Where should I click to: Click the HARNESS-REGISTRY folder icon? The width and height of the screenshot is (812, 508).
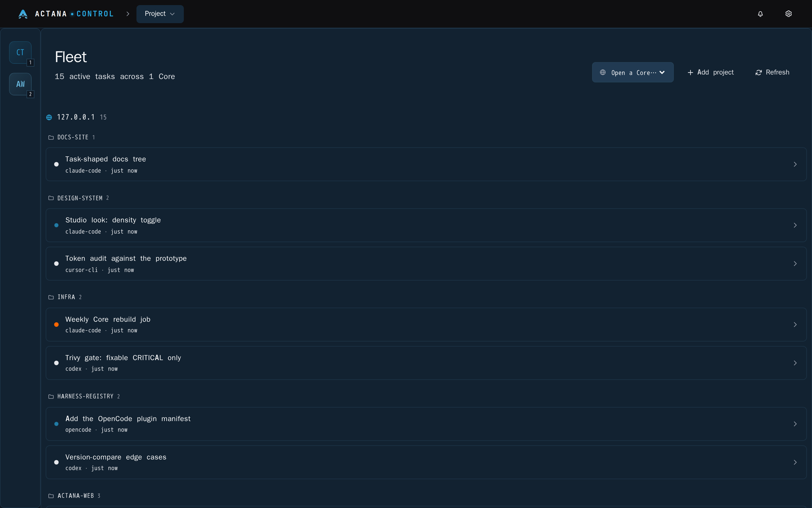(x=51, y=397)
